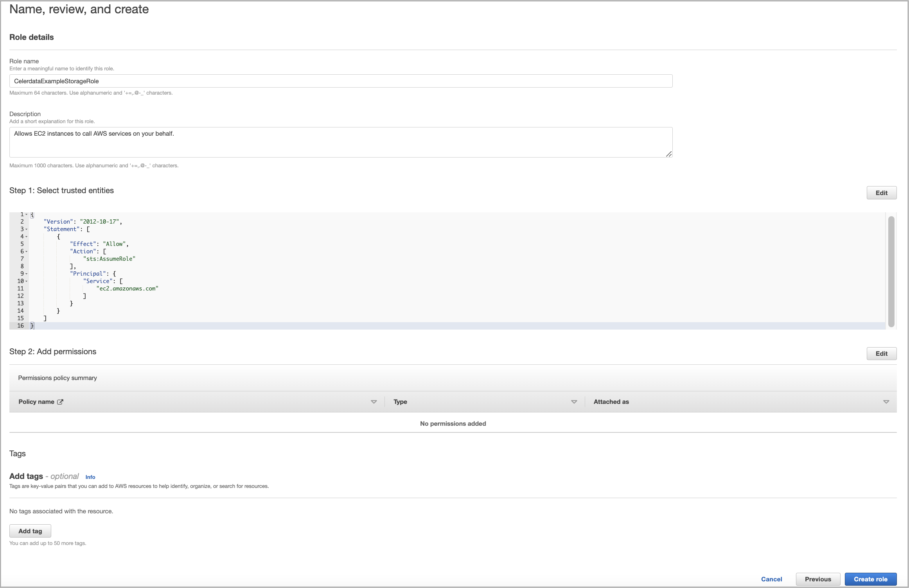Viewport: 909px width, 588px height.
Task: Click the Edit button in Step 2
Action: coord(881,352)
